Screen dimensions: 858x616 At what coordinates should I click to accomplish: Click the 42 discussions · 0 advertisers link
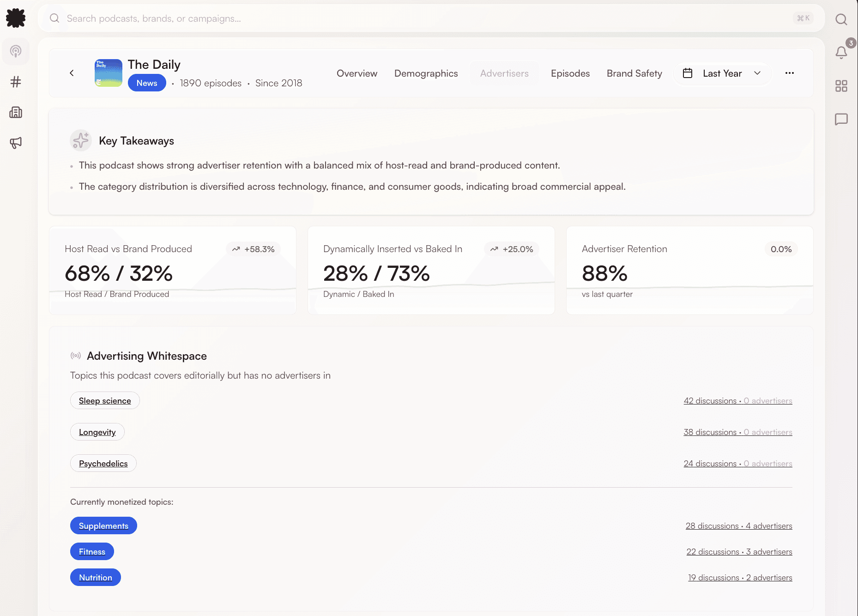[738, 401]
